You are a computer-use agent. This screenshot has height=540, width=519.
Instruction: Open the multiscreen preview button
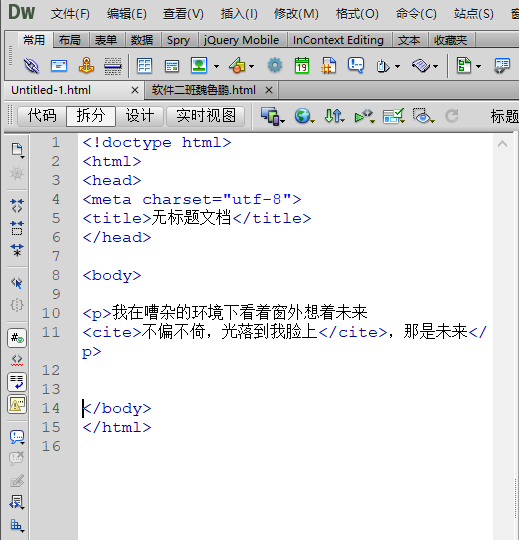click(272, 116)
